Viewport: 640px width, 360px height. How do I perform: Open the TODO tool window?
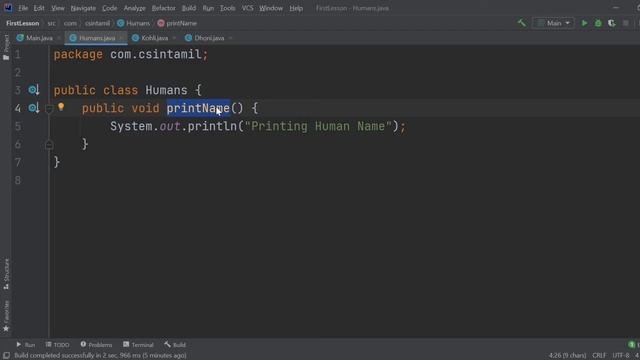[58, 345]
